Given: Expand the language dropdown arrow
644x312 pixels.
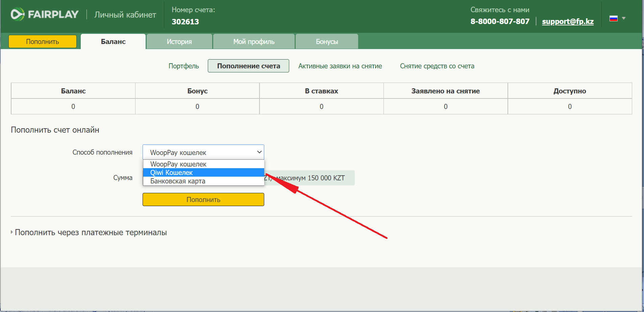Looking at the screenshot, I should pyautogui.click(x=624, y=18).
